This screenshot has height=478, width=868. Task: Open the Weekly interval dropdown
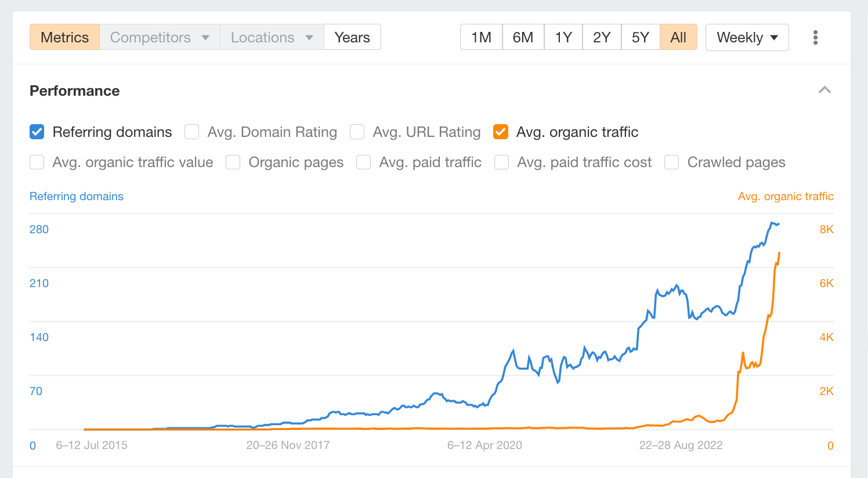click(747, 38)
